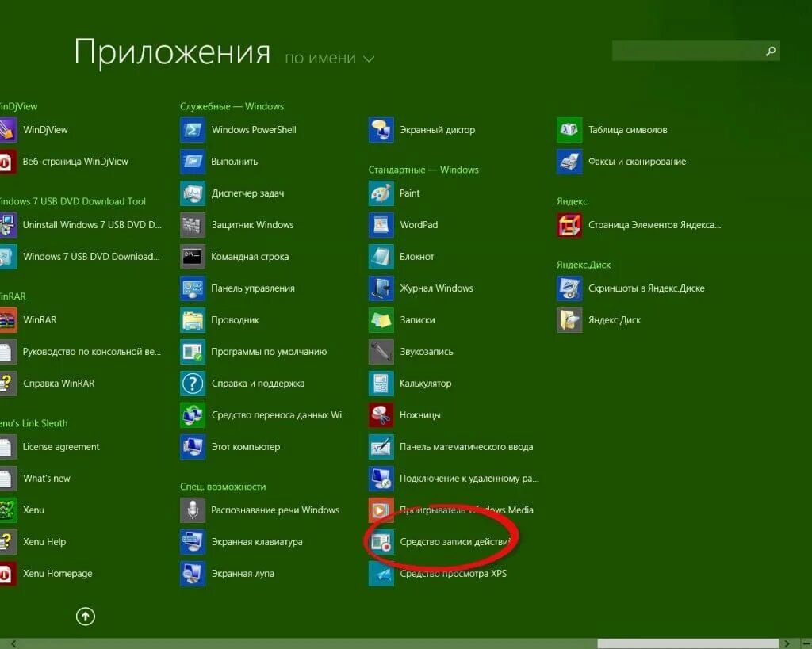This screenshot has height=649, width=812.
Task: Open the Калькулятор icon
Action: pos(381,384)
